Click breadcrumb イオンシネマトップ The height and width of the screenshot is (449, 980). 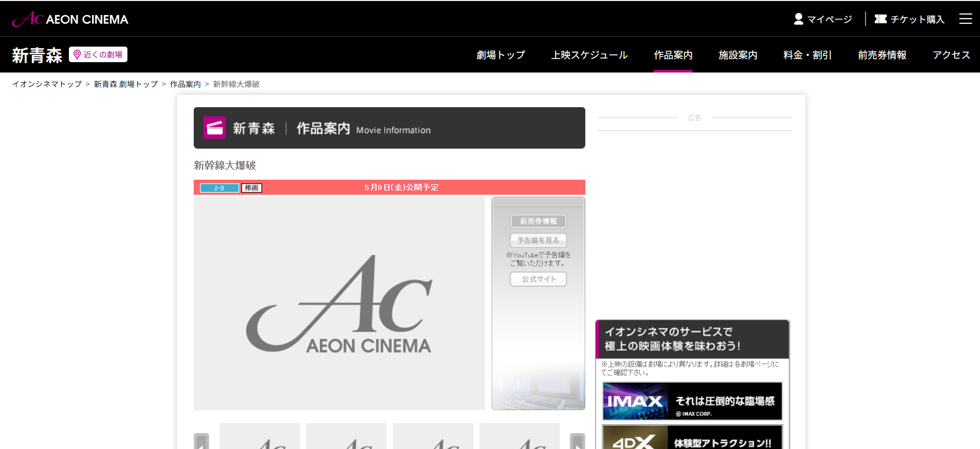47,84
